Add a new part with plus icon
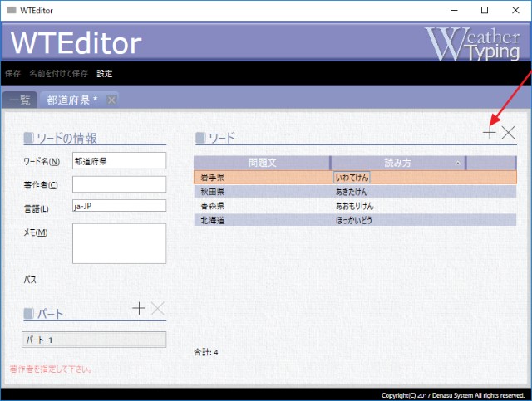 pyautogui.click(x=139, y=309)
